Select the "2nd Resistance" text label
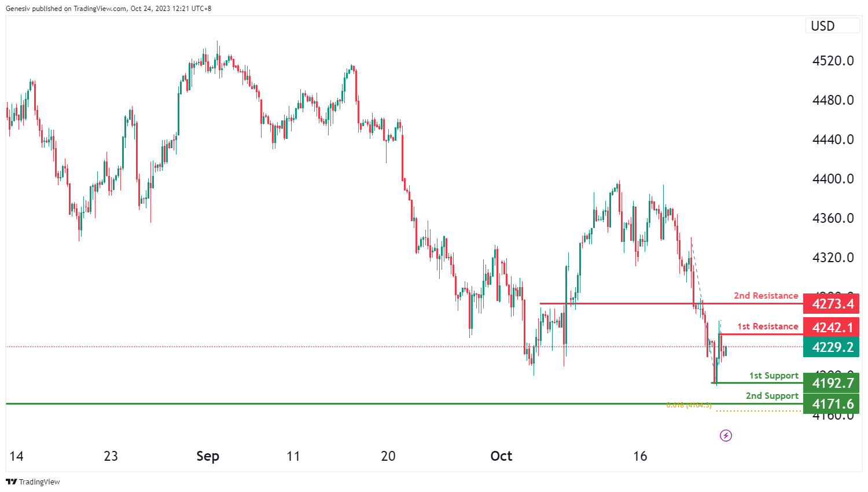868x492 pixels. point(766,296)
